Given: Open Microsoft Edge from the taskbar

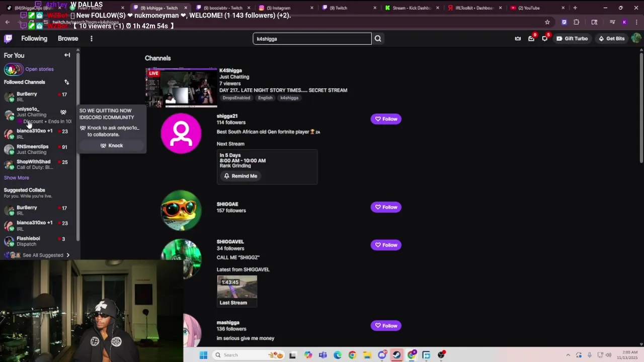Looking at the screenshot, I should pyautogui.click(x=337, y=355).
